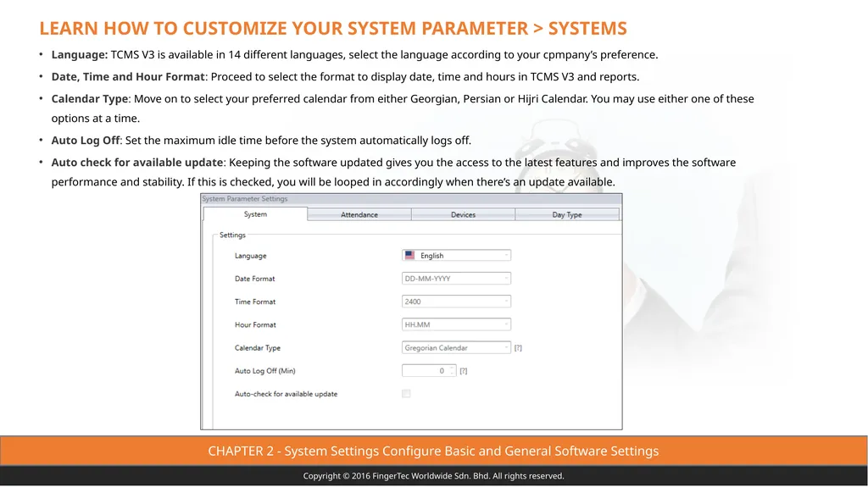Click the 'Time Format' label
Viewport: 868px width, 487px height.
pyautogui.click(x=254, y=302)
